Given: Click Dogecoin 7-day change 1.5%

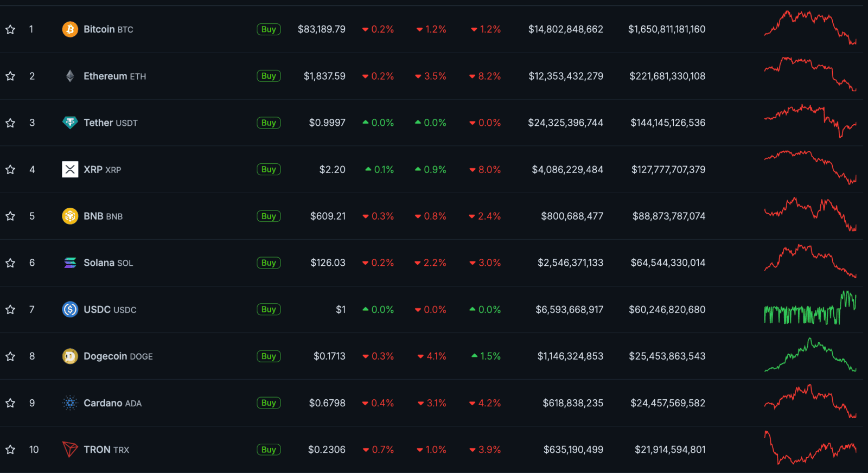Looking at the screenshot, I should (x=487, y=356).
